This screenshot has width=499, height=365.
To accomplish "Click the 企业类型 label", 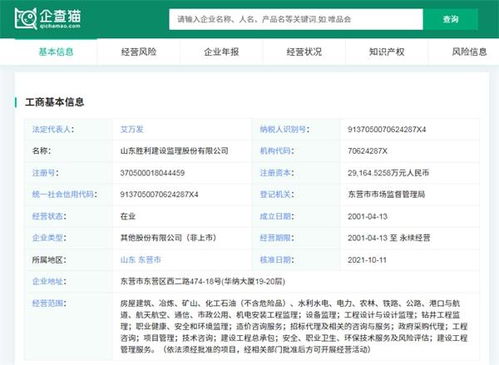I will tap(49, 238).
